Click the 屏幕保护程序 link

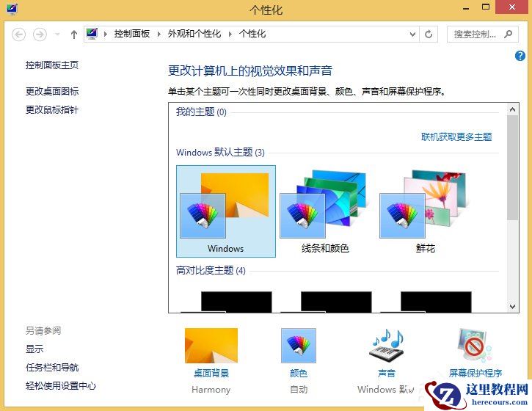coord(475,374)
